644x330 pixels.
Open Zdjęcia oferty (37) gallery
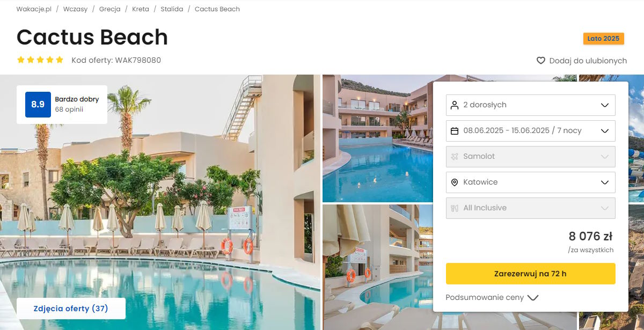point(71,309)
